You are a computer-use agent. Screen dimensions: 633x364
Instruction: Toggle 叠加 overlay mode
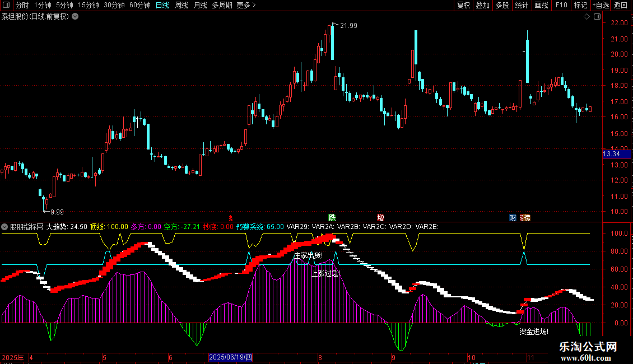(x=482, y=6)
